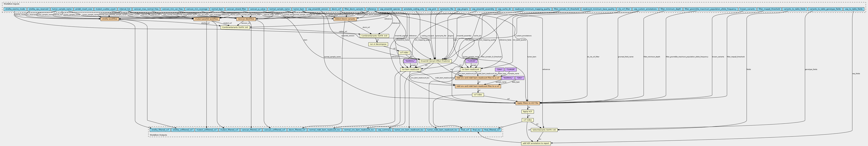Open the Varscan Workflow step node

(246, 19)
